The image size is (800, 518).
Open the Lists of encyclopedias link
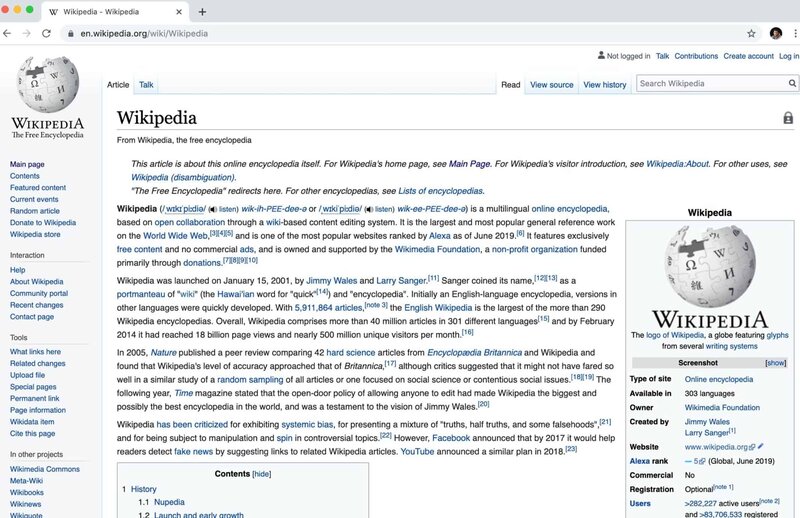[x=440, y=191]
